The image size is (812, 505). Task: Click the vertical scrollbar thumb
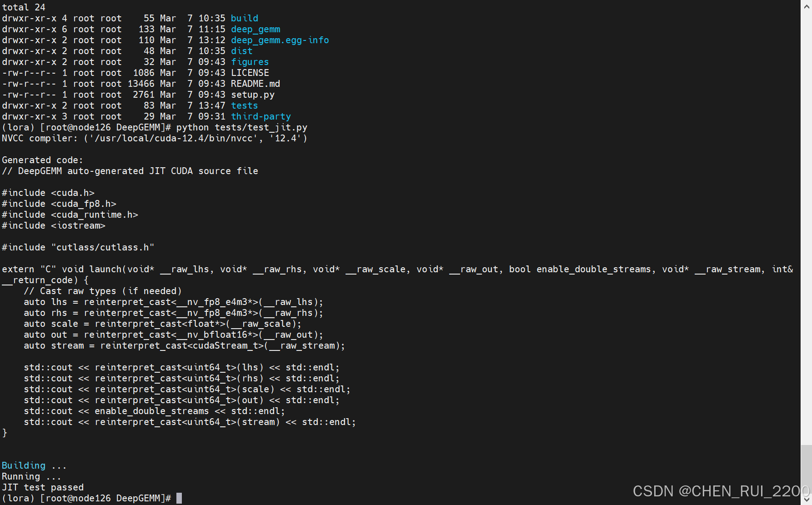pos(806,469)
